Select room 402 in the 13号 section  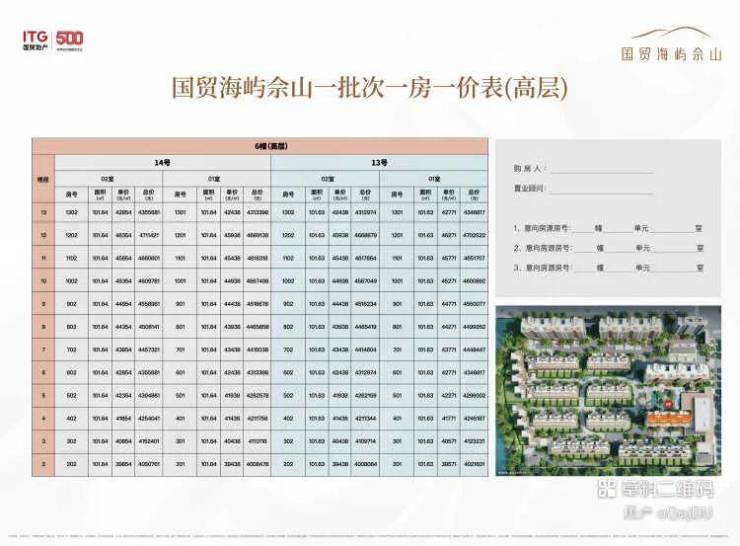tap(288, 418)
